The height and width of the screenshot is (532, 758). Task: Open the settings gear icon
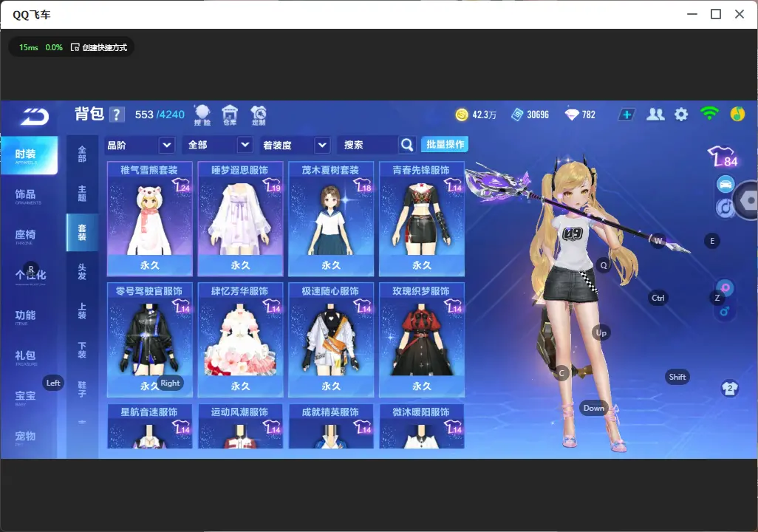(681, 115)
